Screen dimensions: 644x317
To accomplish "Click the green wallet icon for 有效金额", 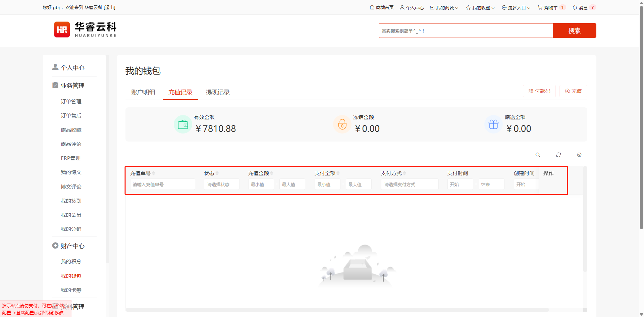I will click(x=183, y=124).
